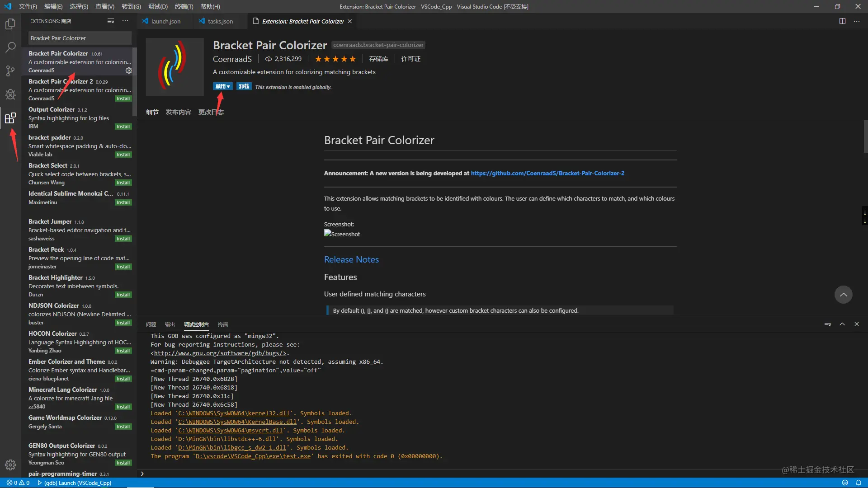Open the Help (帮助) menu
This screenshot has height=488, width=868.
coord(210,6)
